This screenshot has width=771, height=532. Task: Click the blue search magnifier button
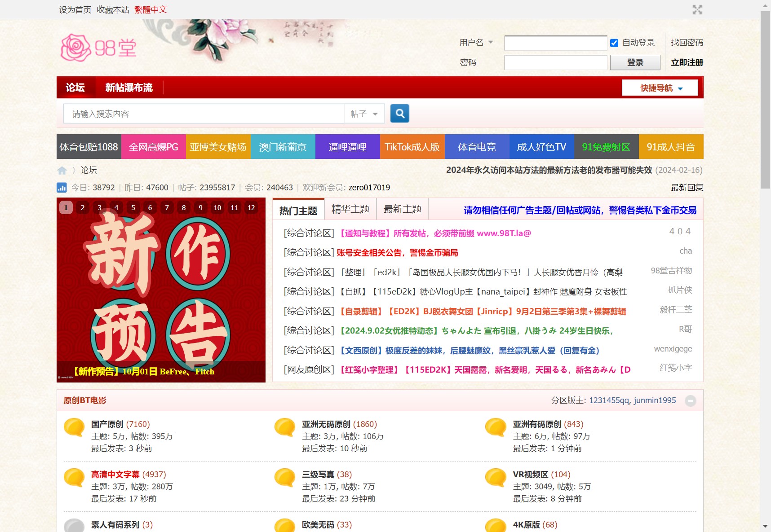(x=399, y=114)
